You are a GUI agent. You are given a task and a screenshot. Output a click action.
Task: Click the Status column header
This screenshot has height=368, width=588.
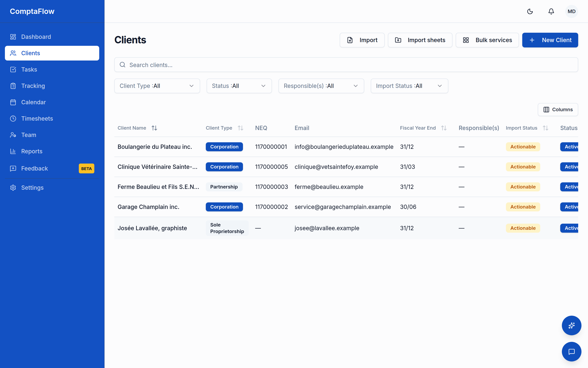(569, 128)
